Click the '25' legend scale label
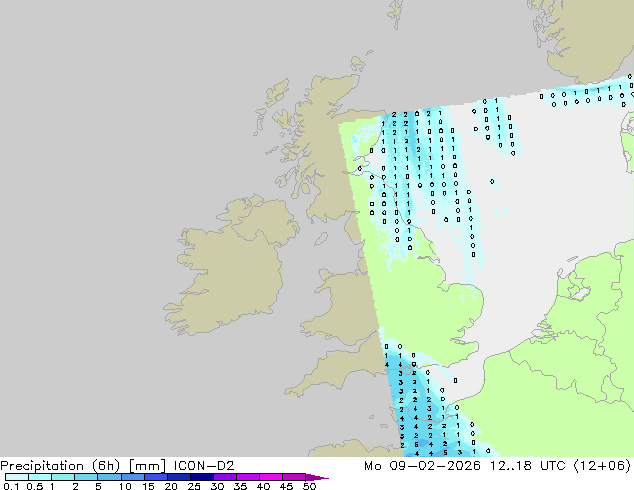 coord(194,486)
